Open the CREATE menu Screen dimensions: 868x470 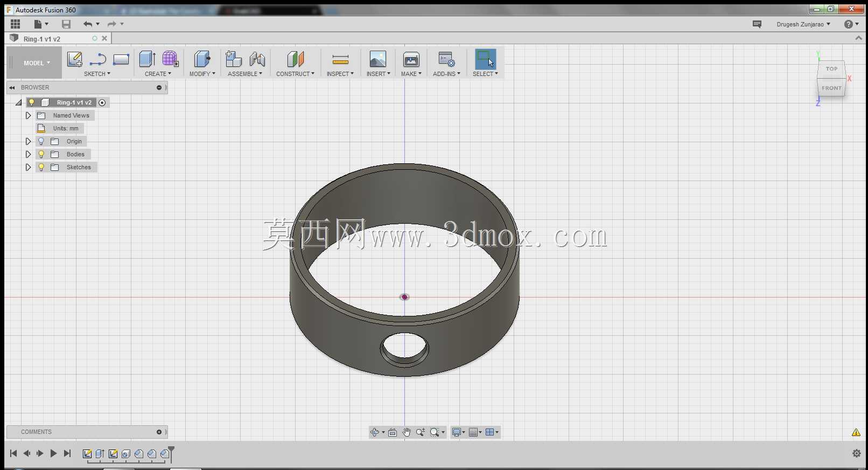click(158, 74)
